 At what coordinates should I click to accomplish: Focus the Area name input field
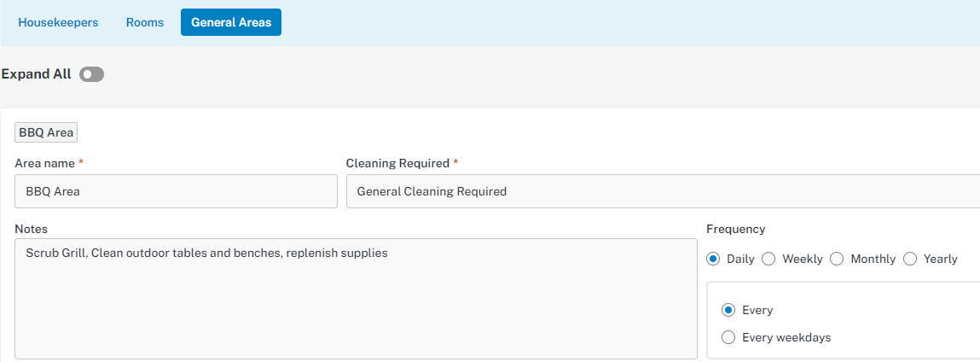point(176,191)
